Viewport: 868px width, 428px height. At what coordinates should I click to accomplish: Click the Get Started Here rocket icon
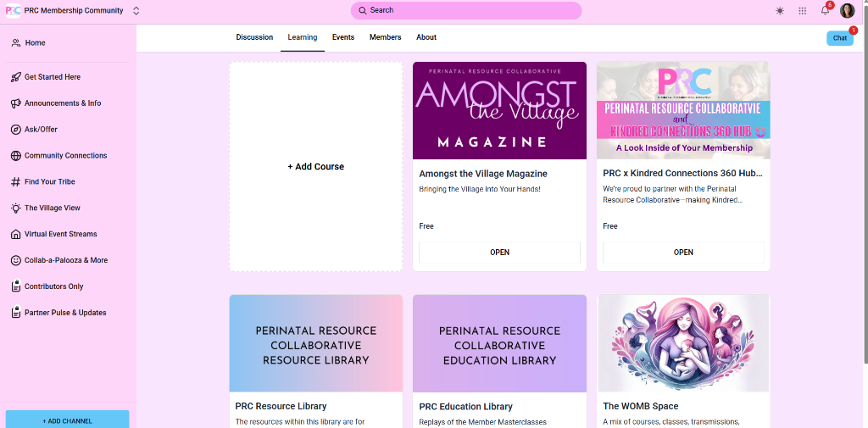(16, 77)
